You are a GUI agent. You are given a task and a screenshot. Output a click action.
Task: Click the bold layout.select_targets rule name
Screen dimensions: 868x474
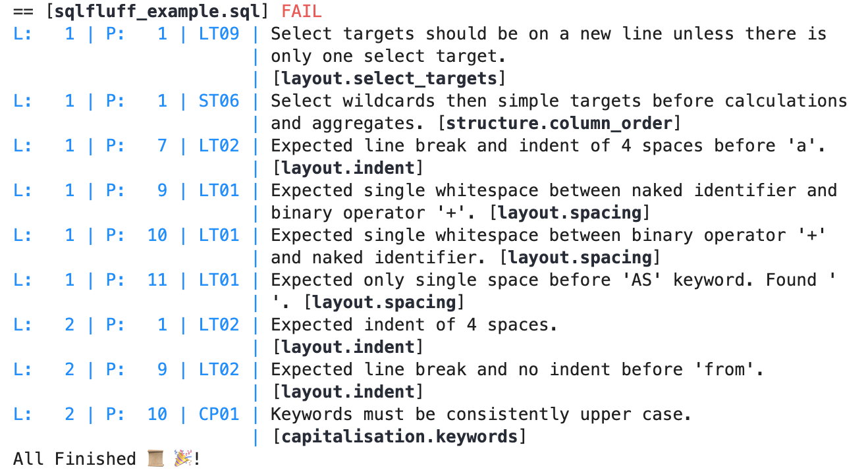[x=389, y=79]
